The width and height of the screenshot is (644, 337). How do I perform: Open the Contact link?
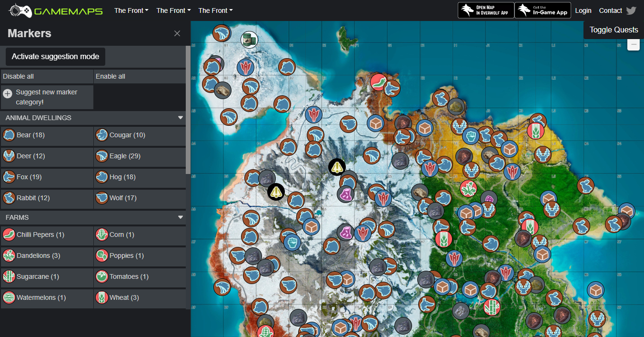click(610, 10)
